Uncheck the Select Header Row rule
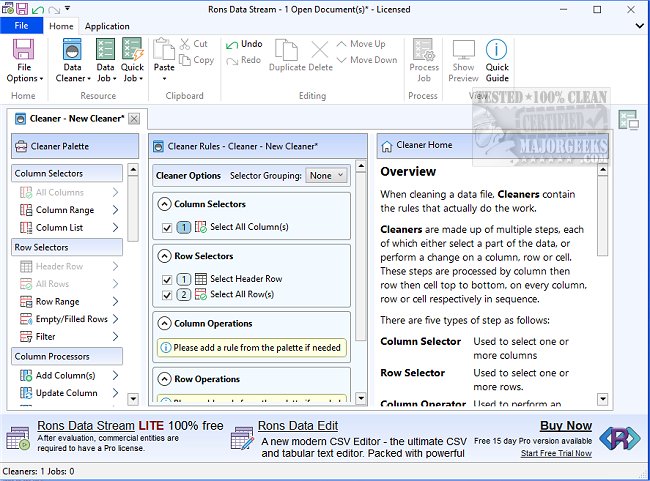Screen dimensions: 650x481 167,279
